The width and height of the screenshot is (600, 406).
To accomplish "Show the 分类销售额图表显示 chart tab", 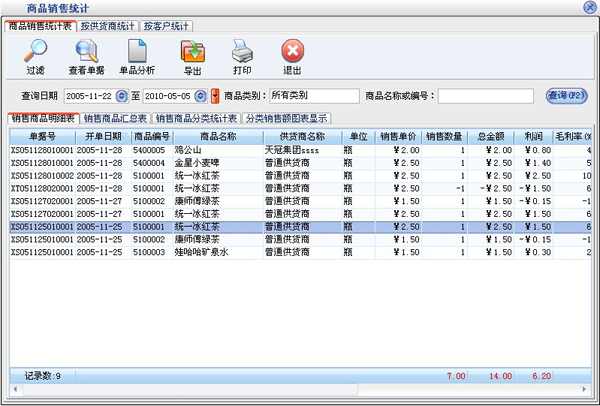I will (x=284, y=118).
